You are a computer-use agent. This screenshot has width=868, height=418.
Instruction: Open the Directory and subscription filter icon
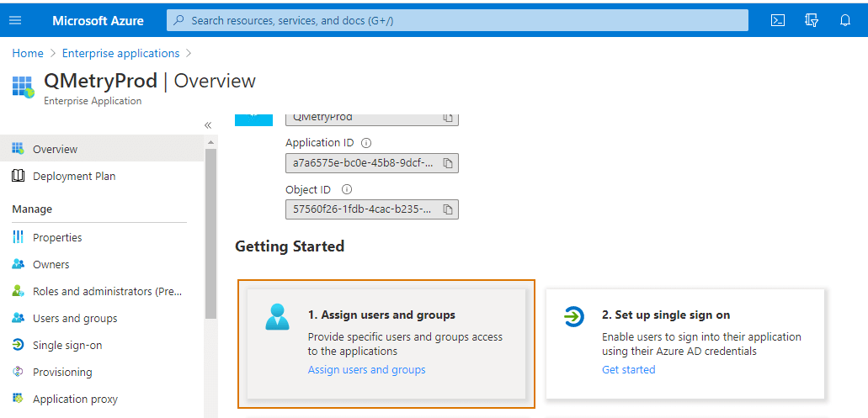pos(812,20)
